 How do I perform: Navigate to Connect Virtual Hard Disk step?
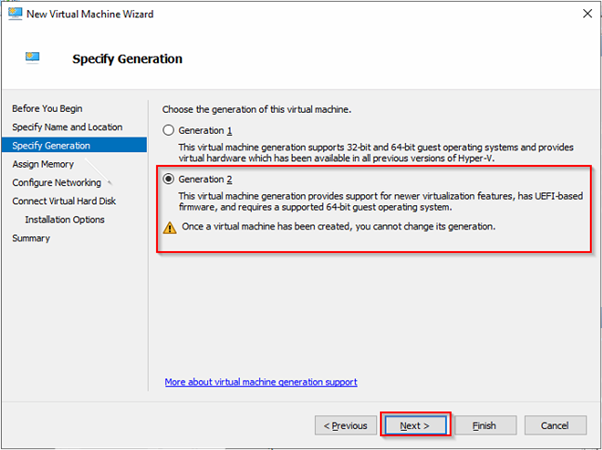click(x=65, y=201)
